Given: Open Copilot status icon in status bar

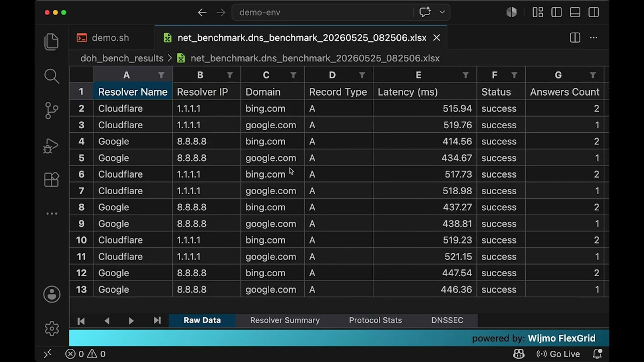Looking at the screenshot, I should (x=519, y=354).
